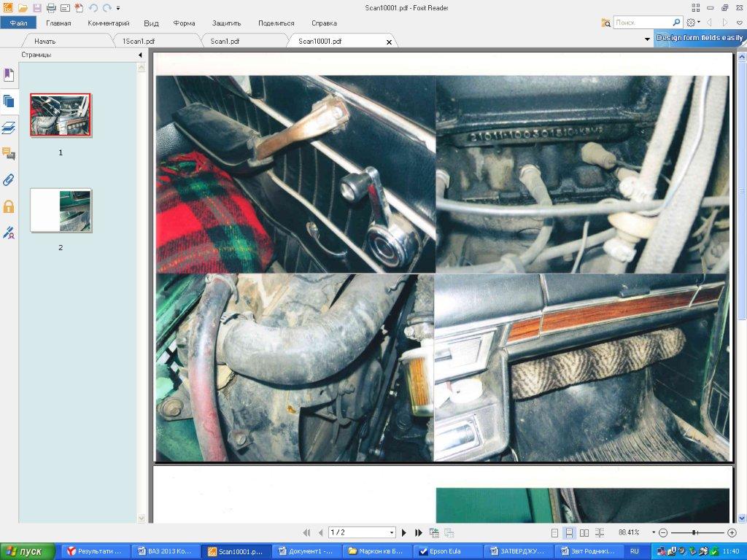Select page 1 thumbnail

point(61,114)
